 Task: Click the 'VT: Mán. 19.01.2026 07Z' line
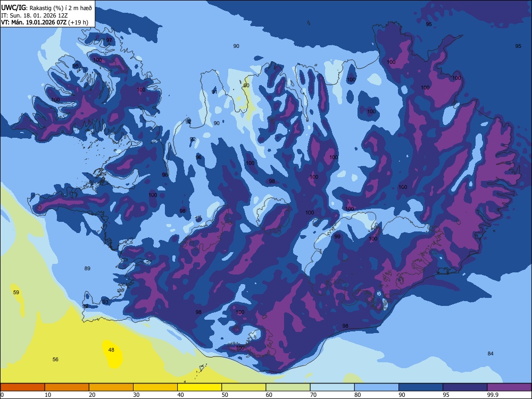point(34,22)
